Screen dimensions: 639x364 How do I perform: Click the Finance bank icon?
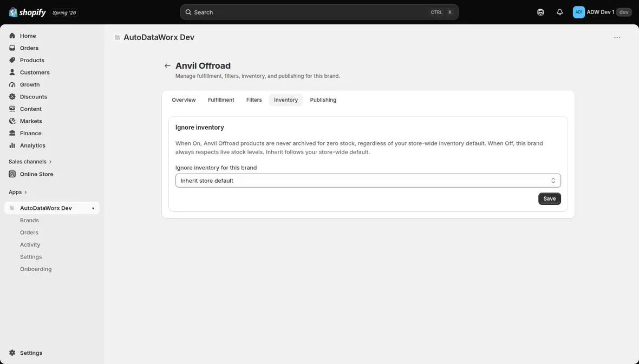click(12, 134)
